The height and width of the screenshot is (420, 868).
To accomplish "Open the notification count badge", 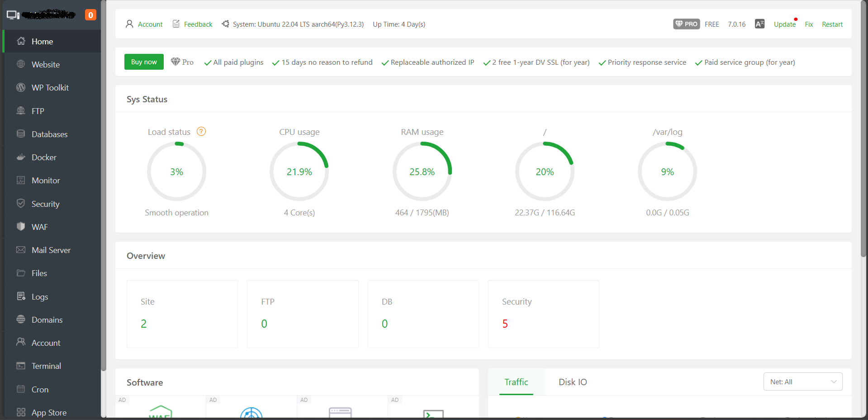I will (x=90, y=15).
